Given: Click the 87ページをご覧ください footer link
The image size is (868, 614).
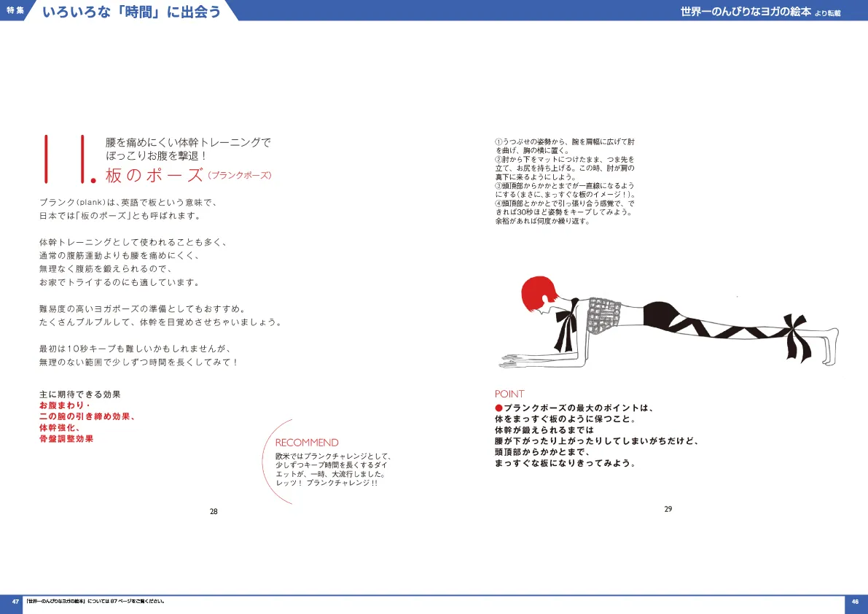Looking at the screenshot, I should point(95,601).
